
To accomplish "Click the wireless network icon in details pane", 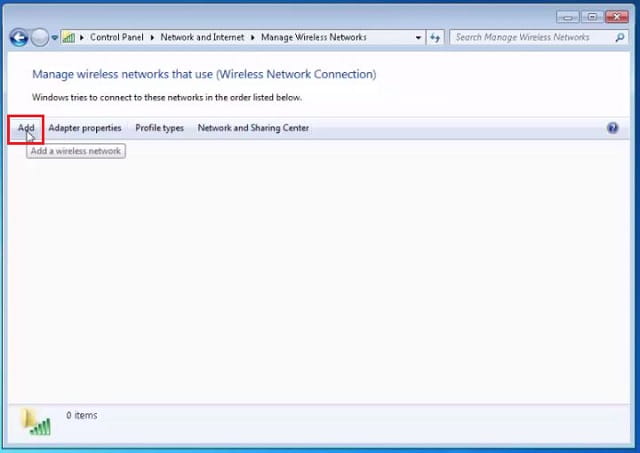I will pyautogui.click(x=37, y=422).
